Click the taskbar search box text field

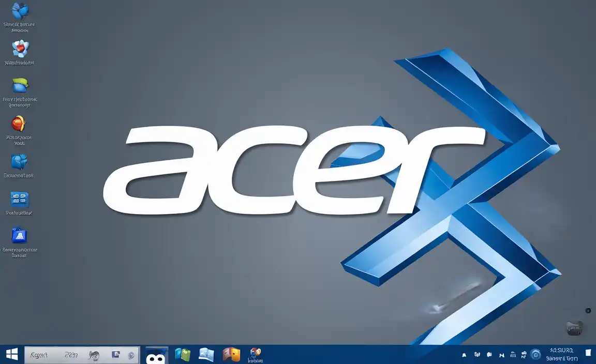[82, 355]
